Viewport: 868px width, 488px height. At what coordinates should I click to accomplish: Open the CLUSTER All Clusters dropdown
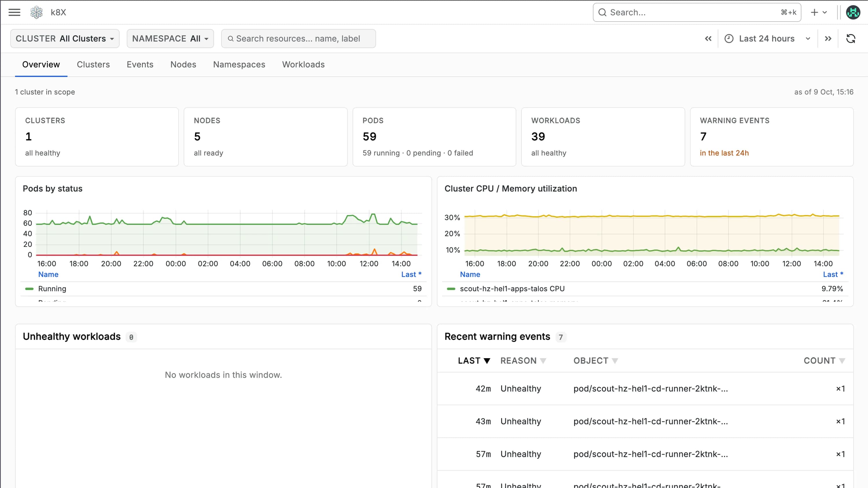point(65,39)
